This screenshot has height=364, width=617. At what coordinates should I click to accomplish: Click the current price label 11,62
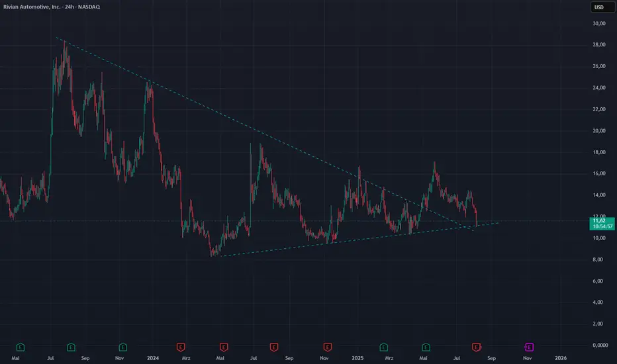[x=600, y=221]
